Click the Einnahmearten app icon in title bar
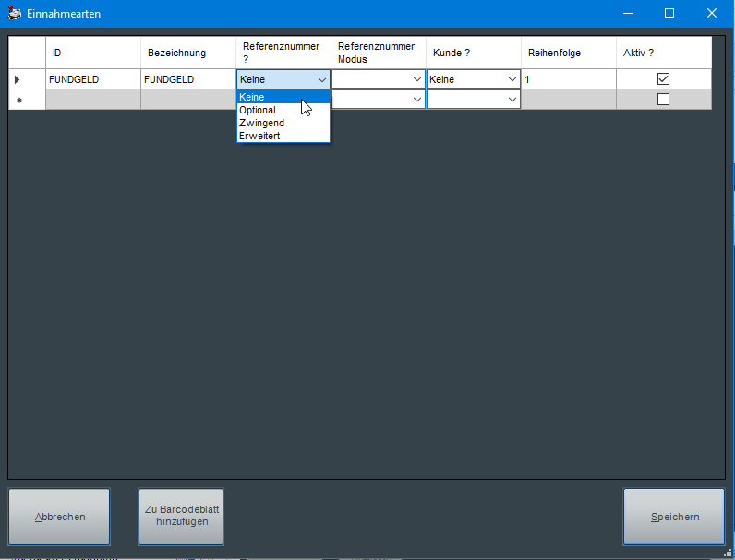 coord(14,14)
